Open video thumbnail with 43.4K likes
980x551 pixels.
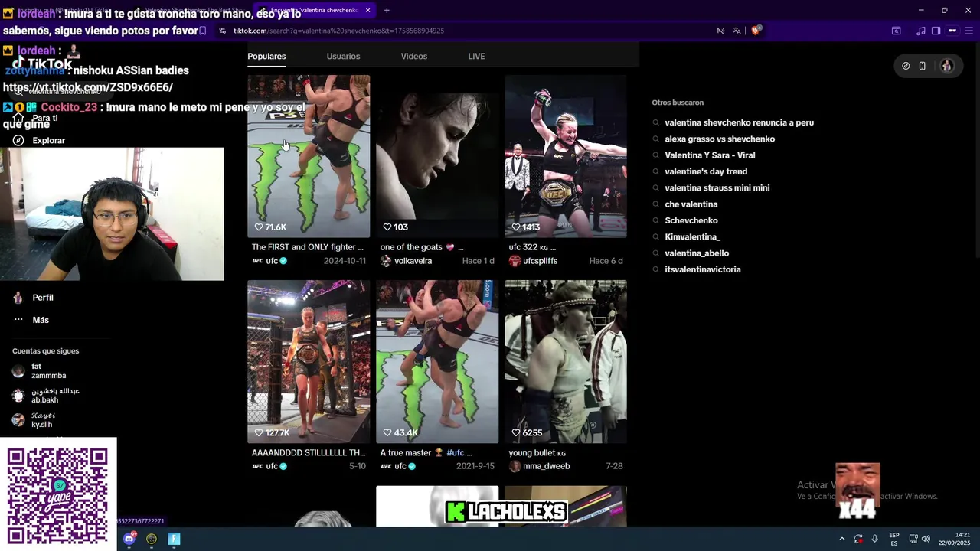[437, 361]
